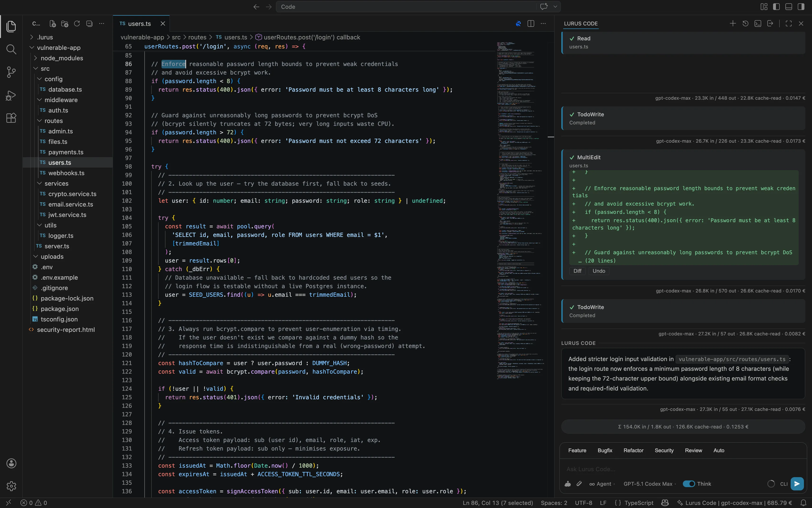Undo the MultiEdit changes
Viewport: 812px width, 508px height.
(x=599, y=271)
